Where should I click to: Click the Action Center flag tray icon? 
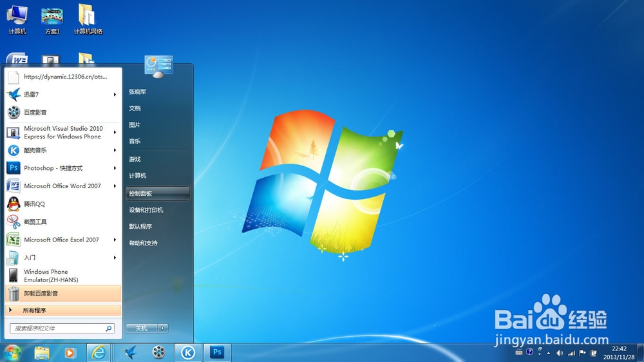[582, 352]
